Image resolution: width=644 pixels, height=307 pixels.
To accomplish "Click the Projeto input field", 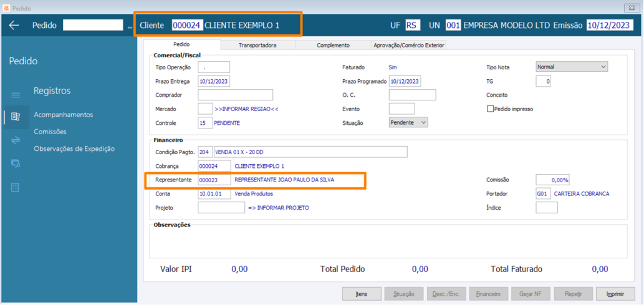I will coord(221,208).
